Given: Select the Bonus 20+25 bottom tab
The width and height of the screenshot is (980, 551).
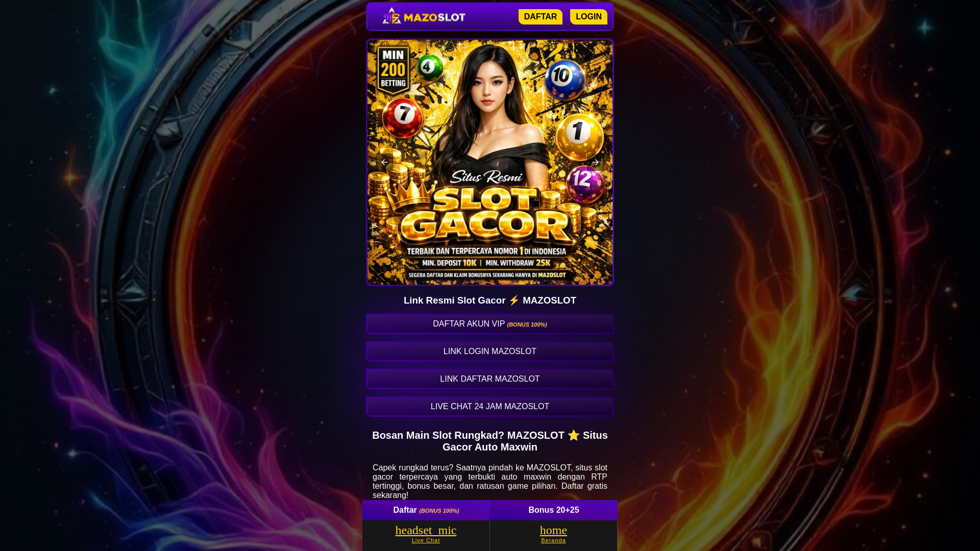Looking at the screenshot, I should (554, 510).
